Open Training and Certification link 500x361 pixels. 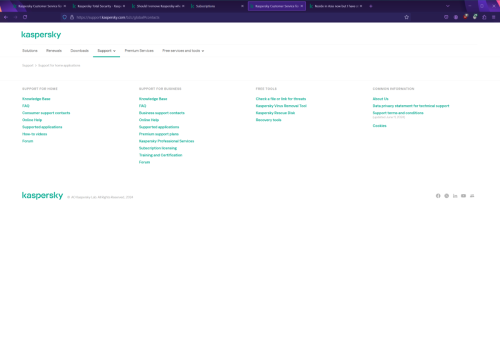tap(160, 155)
